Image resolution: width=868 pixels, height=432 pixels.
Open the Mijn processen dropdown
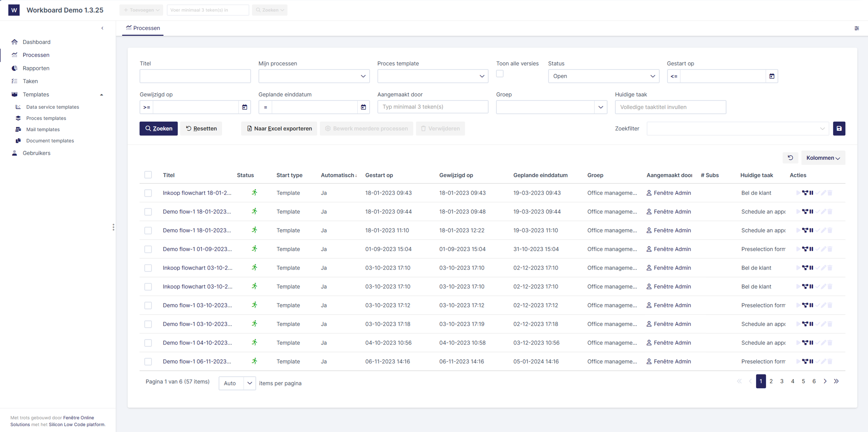(x=314, y=76)
